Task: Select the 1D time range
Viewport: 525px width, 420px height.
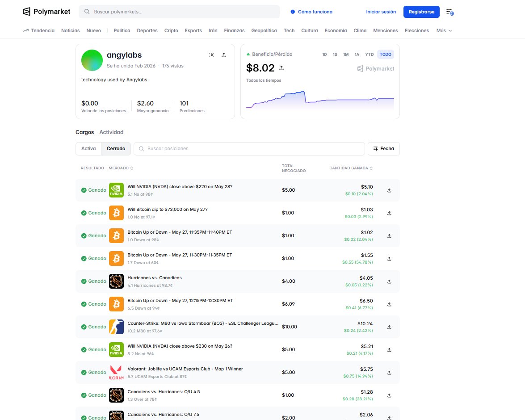Action: pyautogui.click(x=324, y=54)
